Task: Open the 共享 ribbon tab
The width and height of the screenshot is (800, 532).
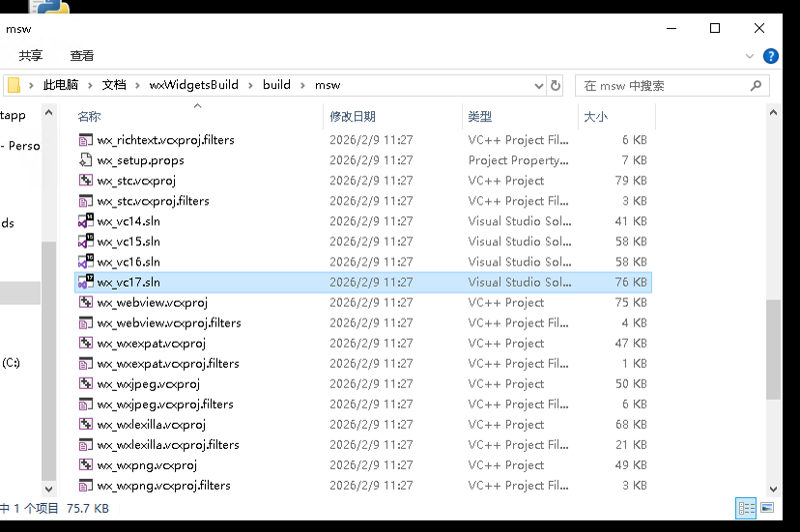Action: coord(31,56)
